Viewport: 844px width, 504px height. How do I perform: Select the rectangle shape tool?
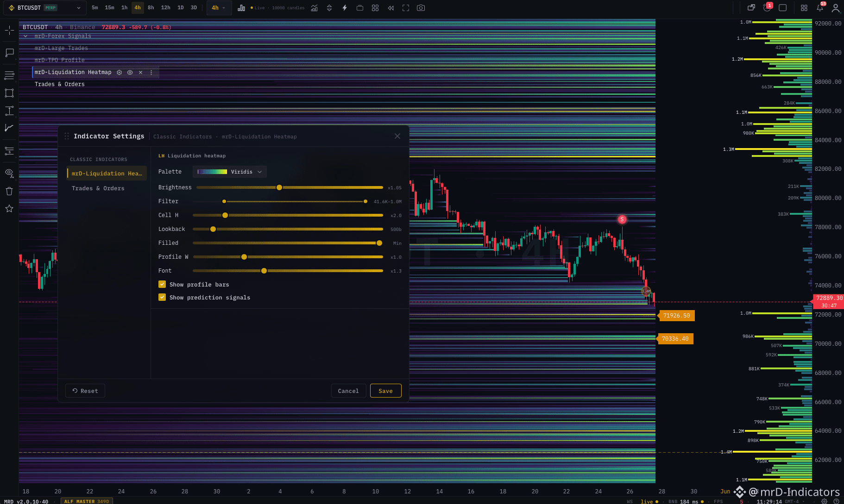[x=9, y=93]
